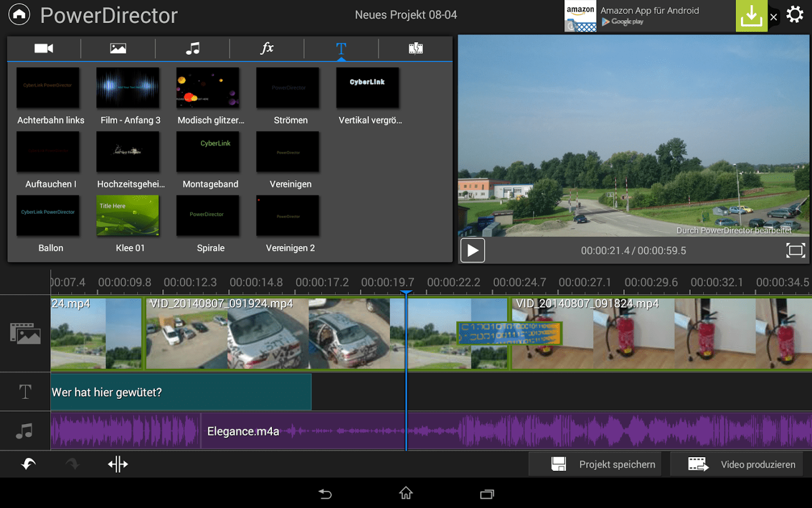The width and height of the screenshot is (812, 508).
Task: Open the video media tab
Action: (44, 49)
